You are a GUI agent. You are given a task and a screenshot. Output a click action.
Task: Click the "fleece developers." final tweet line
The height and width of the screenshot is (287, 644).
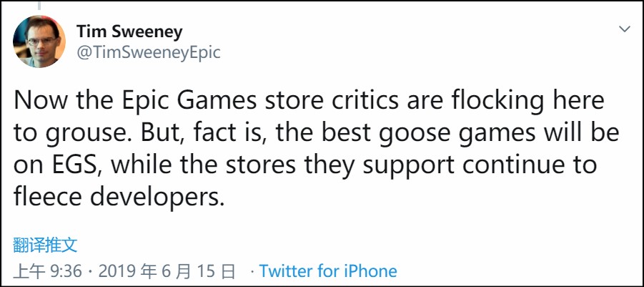[119, 195]
